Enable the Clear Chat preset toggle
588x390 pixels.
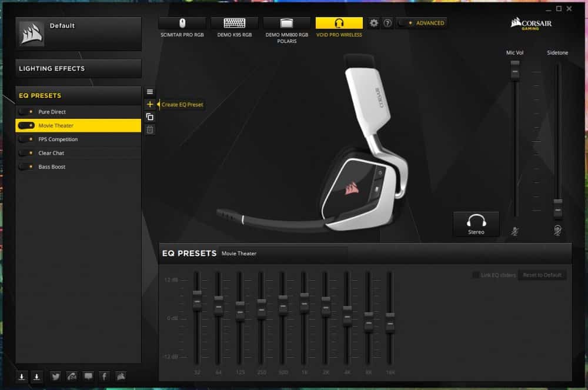[26, 153]
